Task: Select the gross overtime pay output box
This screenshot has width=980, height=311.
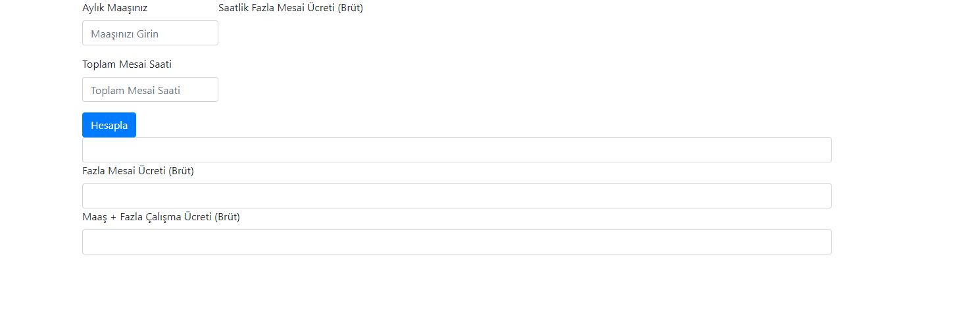Action: coord(456,196)
